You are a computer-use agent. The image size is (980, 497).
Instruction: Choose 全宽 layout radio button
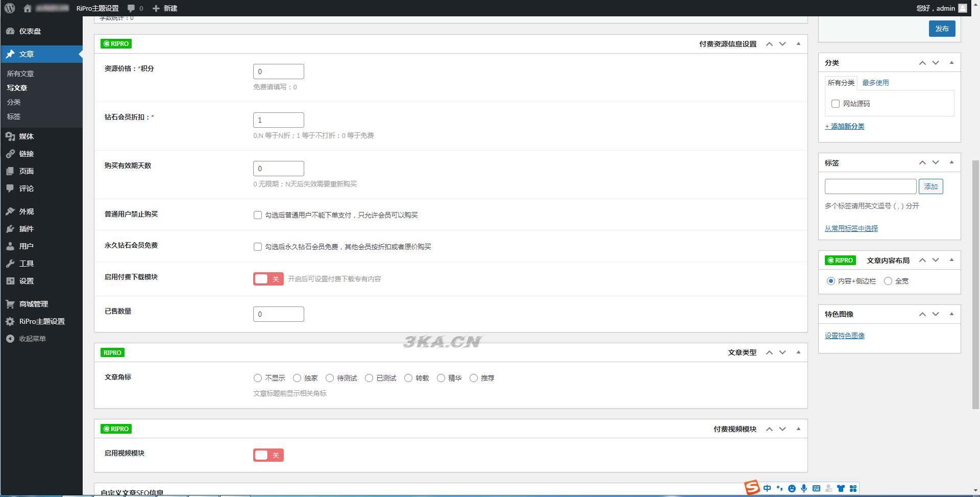pyautogui.click(x=888, y=281)
